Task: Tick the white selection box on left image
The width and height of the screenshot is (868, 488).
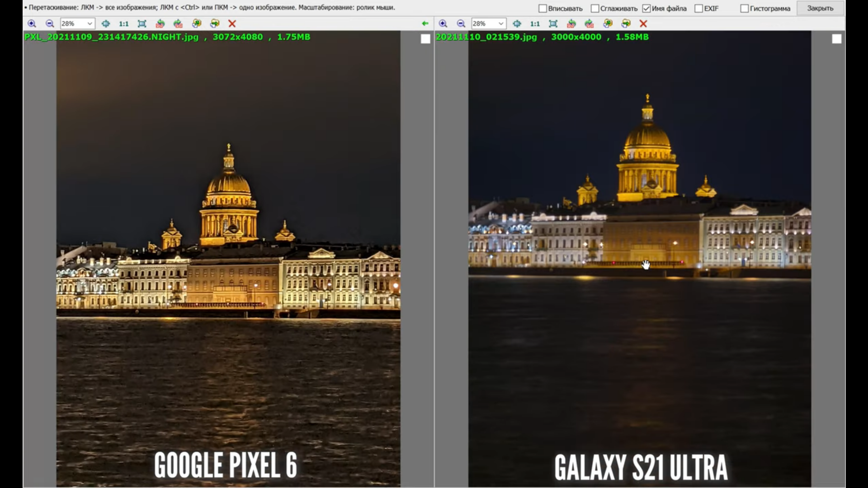Action: (x=425, y=39)
